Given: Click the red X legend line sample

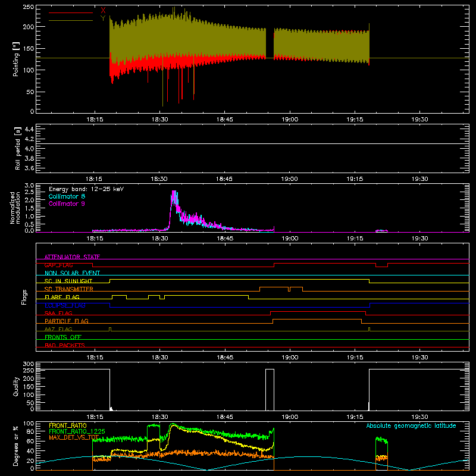Looking at the screenshot, I should pyautogui.click(x=71, y=12).
